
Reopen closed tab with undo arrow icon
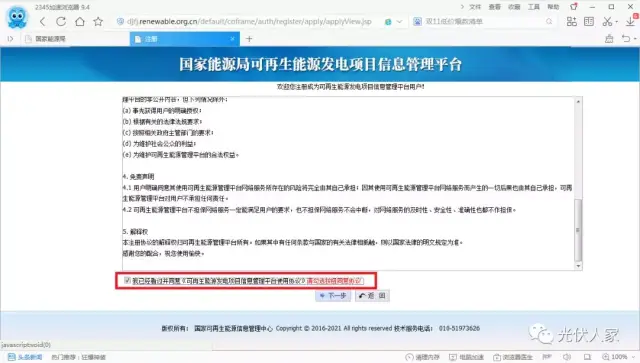point(626,38)
